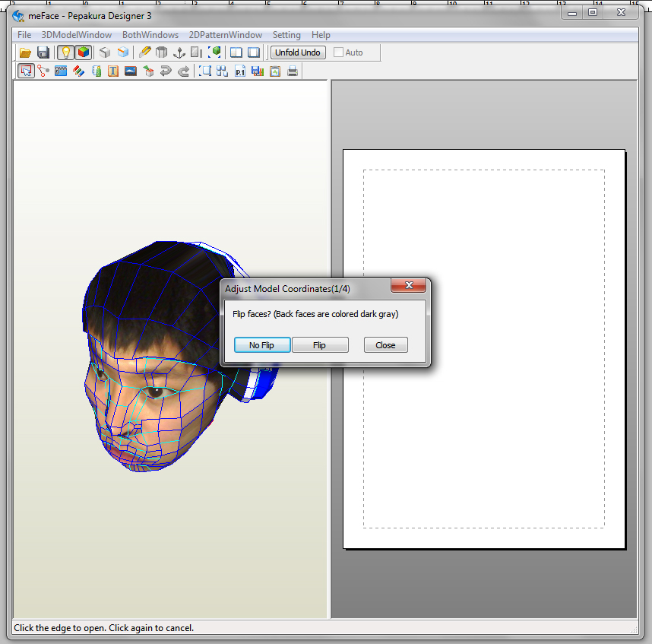Viewport: 652px width, 644px height.
Task: Toggle the colored cube texture button
Action: (83, 52)
